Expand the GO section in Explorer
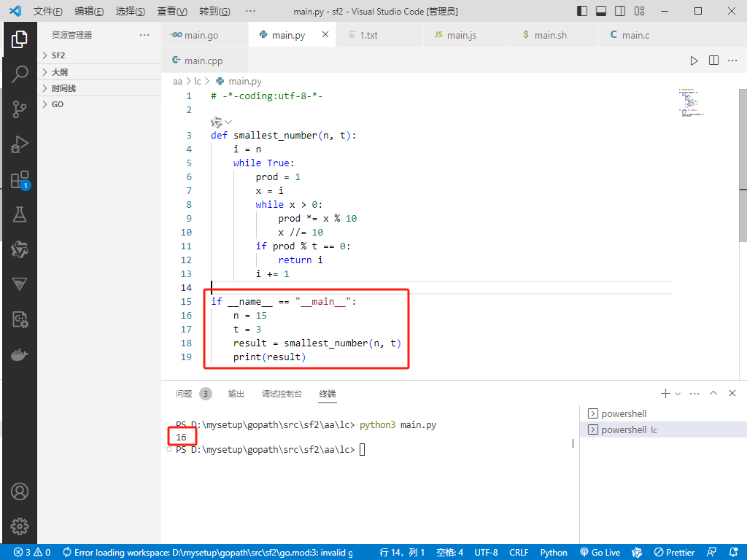The width and height of the screenshot is (747, 560). click(x=99, y=104)
